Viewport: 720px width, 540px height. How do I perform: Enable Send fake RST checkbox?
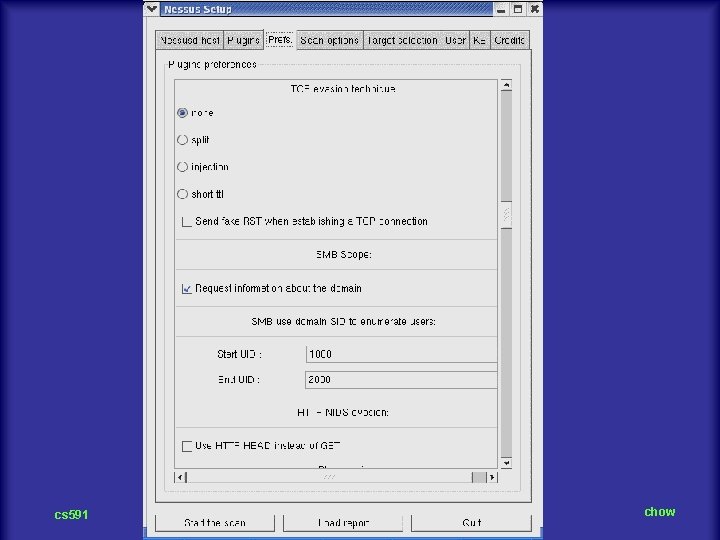click(x=186, y=222)
